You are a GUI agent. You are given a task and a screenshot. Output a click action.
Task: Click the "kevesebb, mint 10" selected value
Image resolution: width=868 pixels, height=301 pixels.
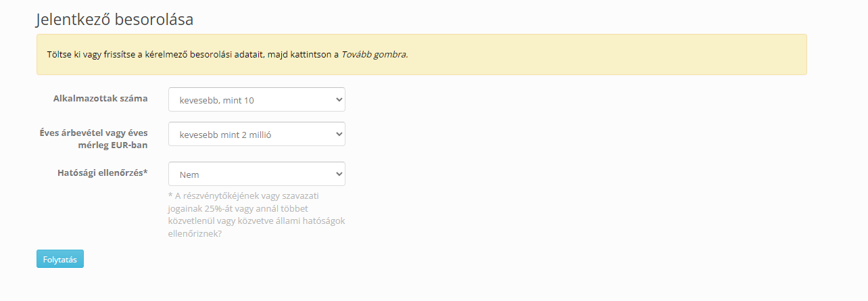pyautogui.click(x=216, y=100)
